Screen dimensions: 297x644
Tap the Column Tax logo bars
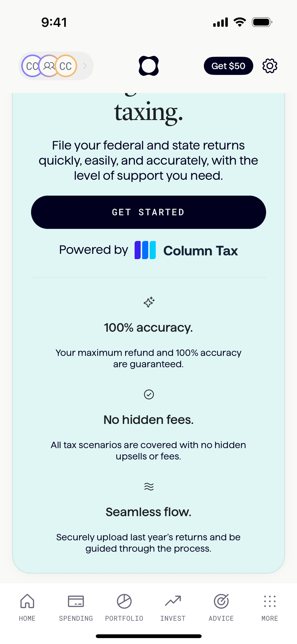[145, 250]
